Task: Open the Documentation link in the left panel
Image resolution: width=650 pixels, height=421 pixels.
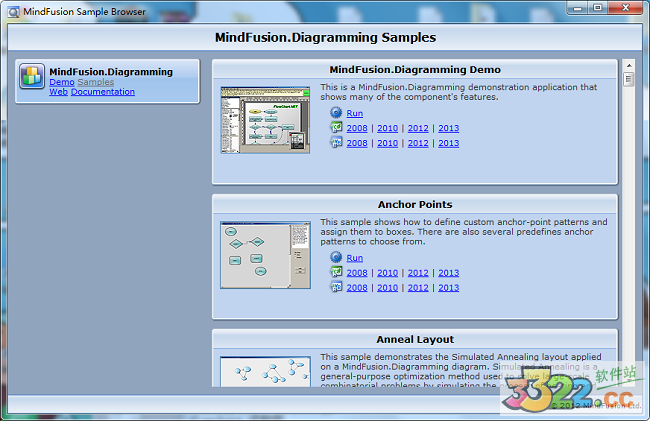Action: [x=103, y=92]
